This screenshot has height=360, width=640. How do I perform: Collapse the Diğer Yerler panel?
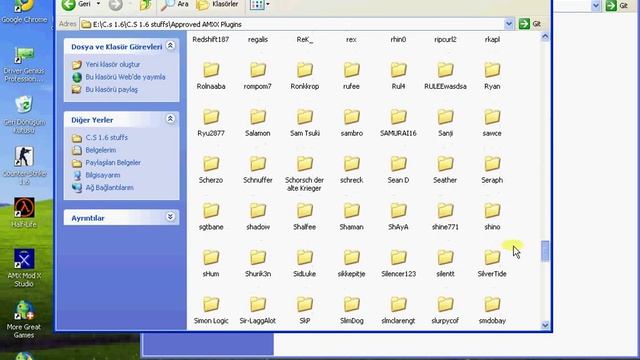[170, 119]
